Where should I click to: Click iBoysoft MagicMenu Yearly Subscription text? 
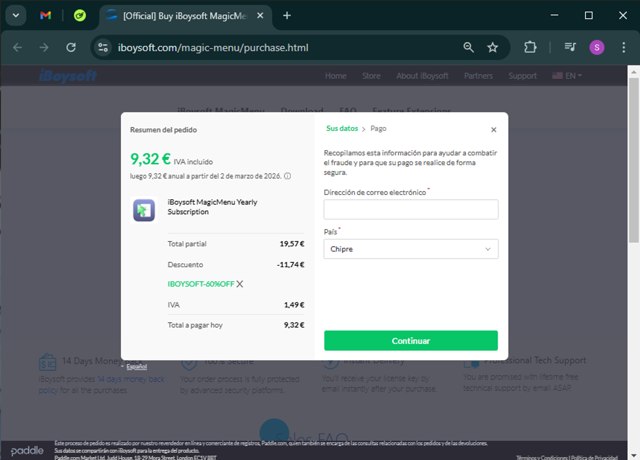tap(212, 207)
